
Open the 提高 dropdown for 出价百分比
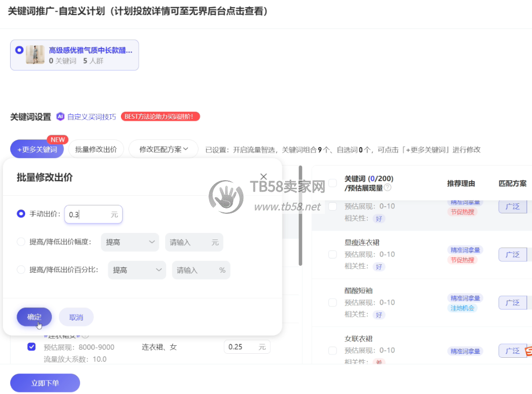[137, 270]
